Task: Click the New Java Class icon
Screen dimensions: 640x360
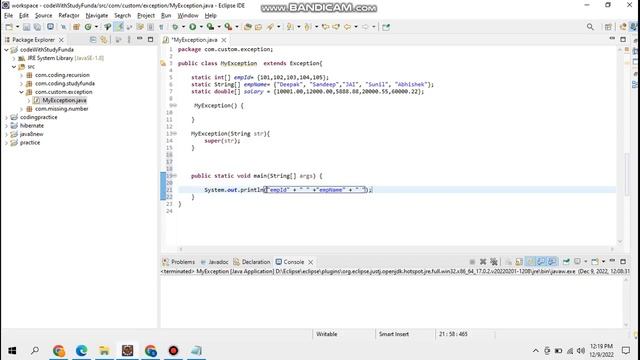Action: pos(88,27)
